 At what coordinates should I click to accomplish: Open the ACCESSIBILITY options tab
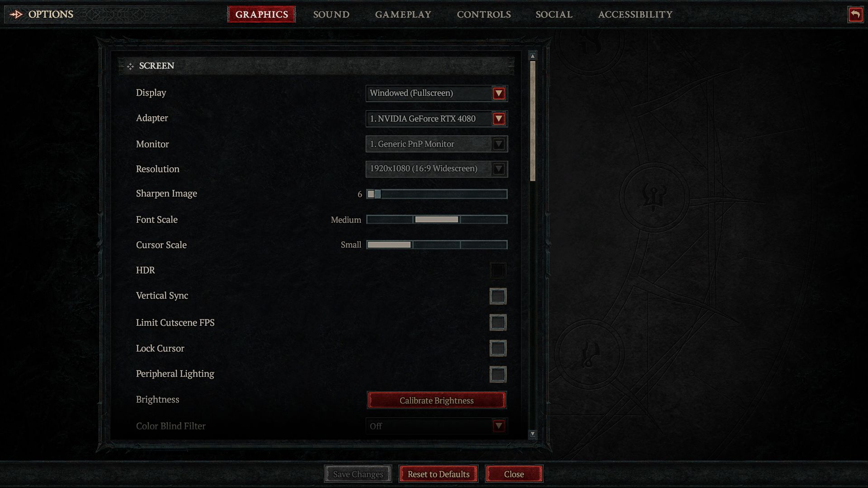pyautogui.click(x=635, y=14)
